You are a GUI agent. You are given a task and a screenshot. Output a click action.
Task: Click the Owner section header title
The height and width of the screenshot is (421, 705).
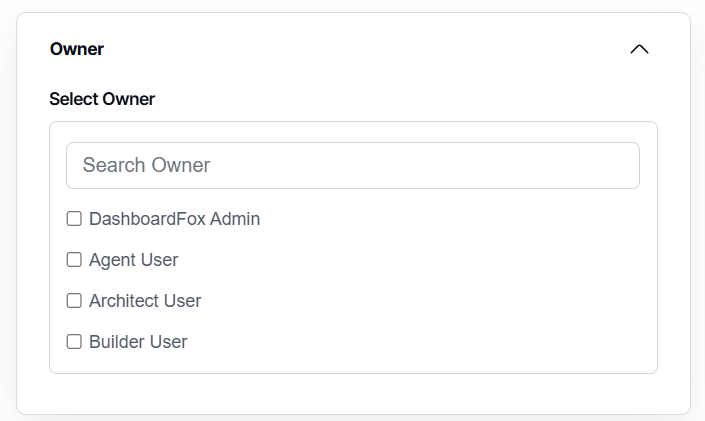[77, 49]
